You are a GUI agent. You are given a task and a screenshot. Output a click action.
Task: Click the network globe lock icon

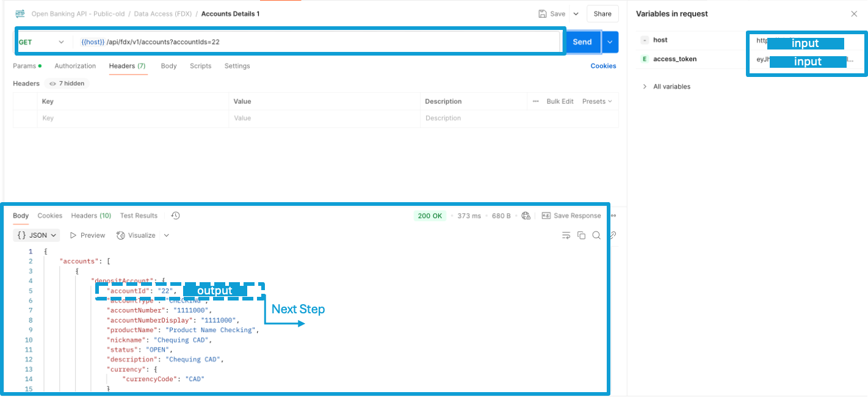[526, 216]
